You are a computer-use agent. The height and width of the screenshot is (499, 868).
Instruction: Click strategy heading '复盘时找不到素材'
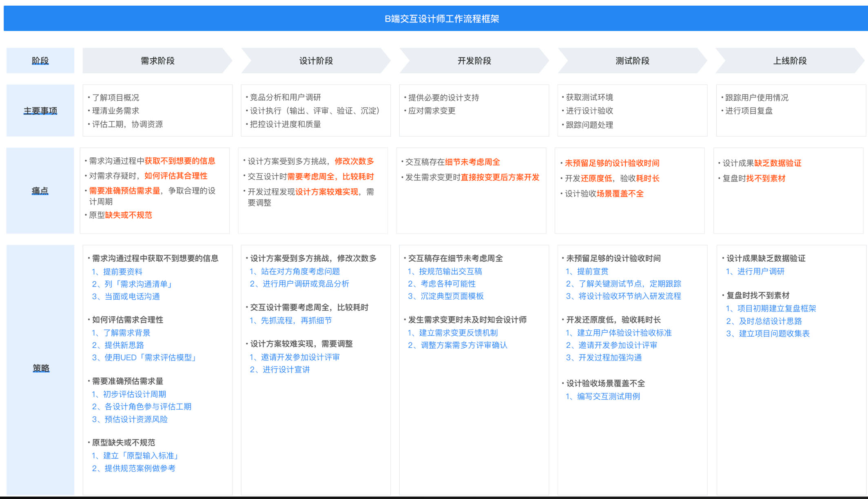(x=758, y=295)
